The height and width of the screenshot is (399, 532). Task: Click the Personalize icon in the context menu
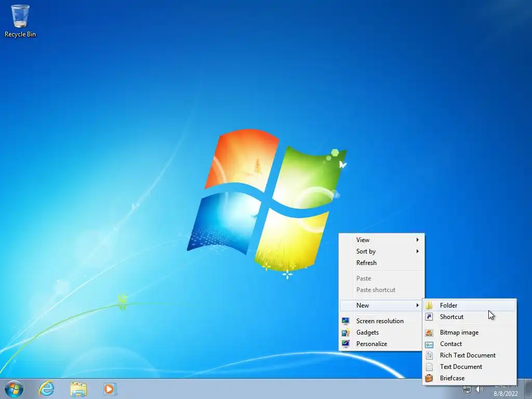click(x=345, y=344)
